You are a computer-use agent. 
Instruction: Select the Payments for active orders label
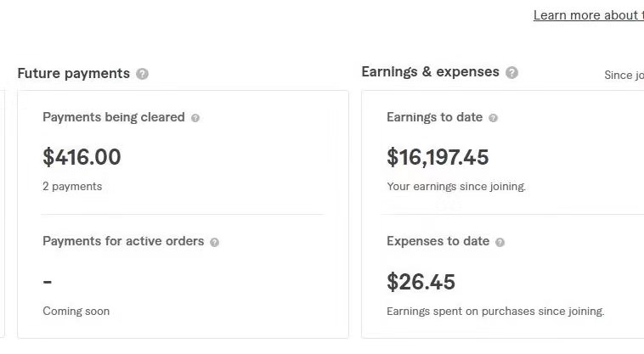click(123, 241)
